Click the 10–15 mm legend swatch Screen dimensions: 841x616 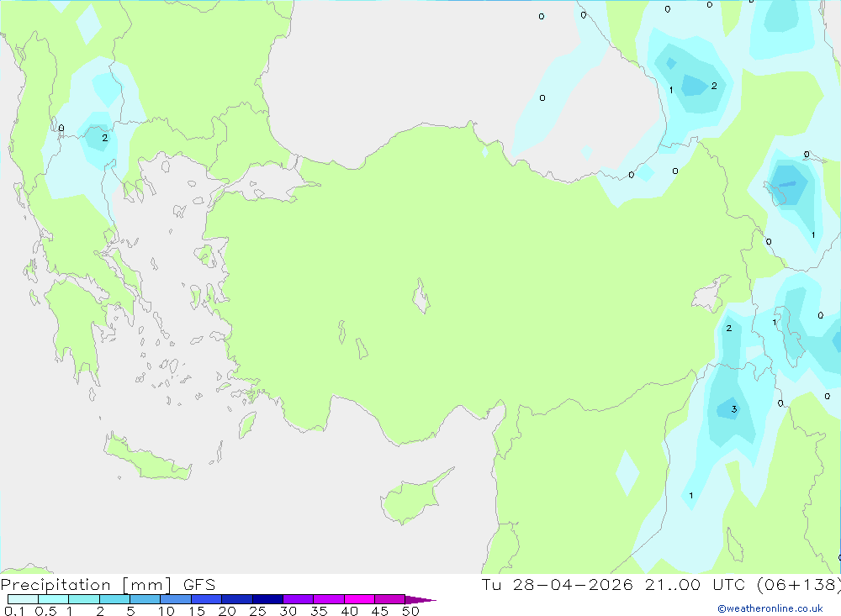coord(176,599)
